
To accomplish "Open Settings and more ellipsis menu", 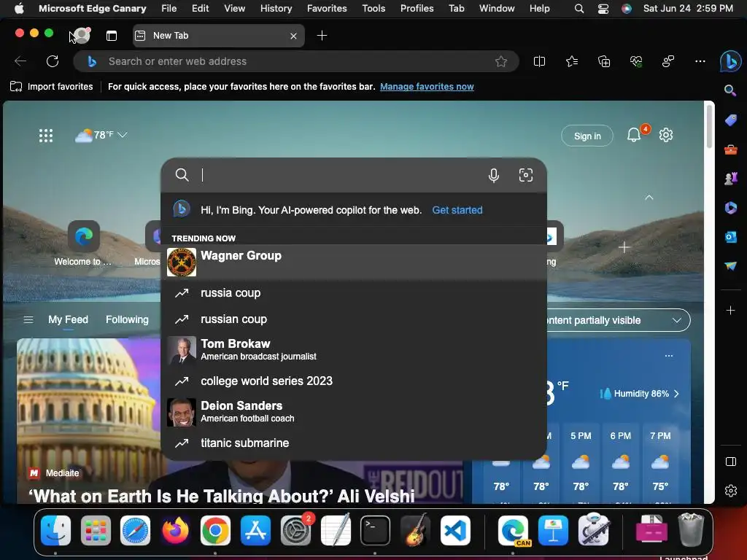I will coord(700,61).
